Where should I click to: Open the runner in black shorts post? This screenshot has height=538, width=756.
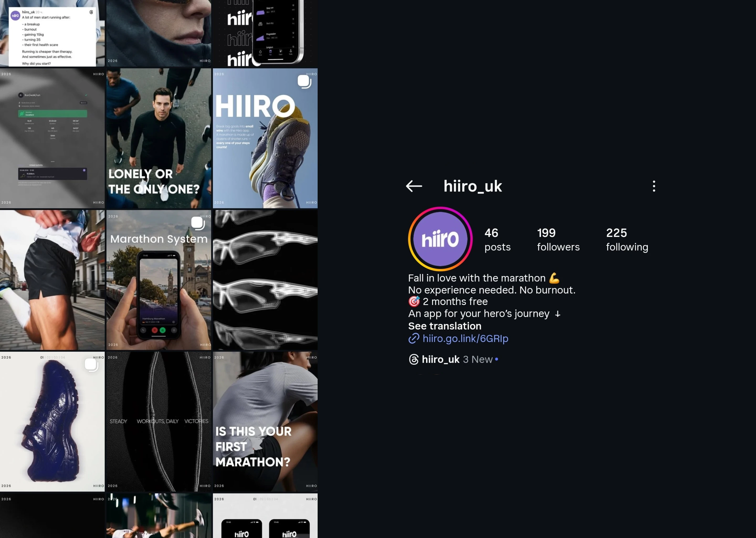(x=52, y=280)
